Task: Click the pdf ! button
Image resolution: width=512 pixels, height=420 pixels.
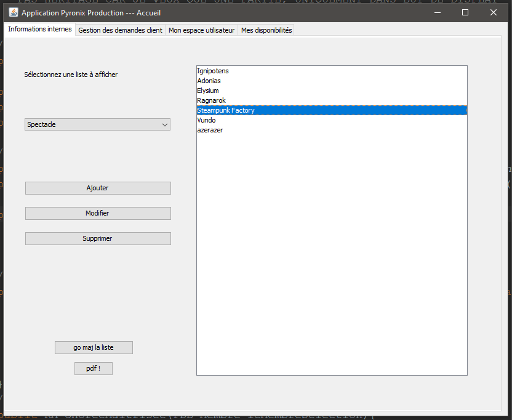Action: (93, 368)
